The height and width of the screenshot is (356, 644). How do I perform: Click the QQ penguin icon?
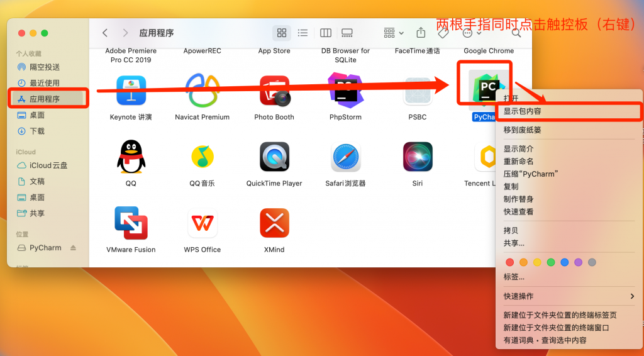click(x=131, y=157)
